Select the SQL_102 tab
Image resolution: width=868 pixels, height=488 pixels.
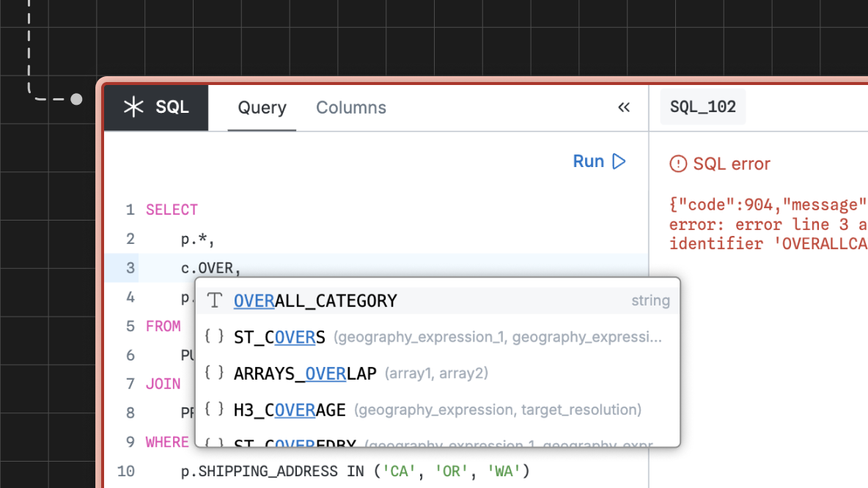(x=702, y=106)
